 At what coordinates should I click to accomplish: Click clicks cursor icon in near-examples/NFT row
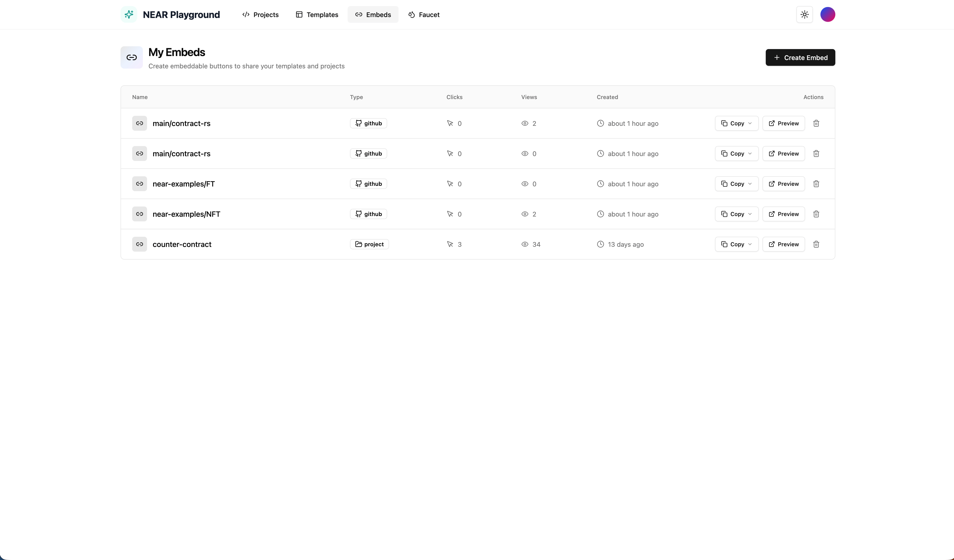click(450, 214)
